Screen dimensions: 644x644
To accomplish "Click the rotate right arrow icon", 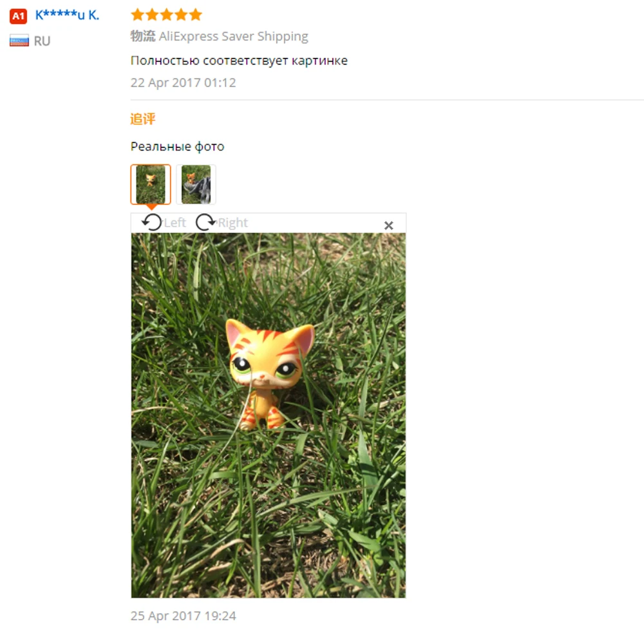I will [x=206, y=222].
